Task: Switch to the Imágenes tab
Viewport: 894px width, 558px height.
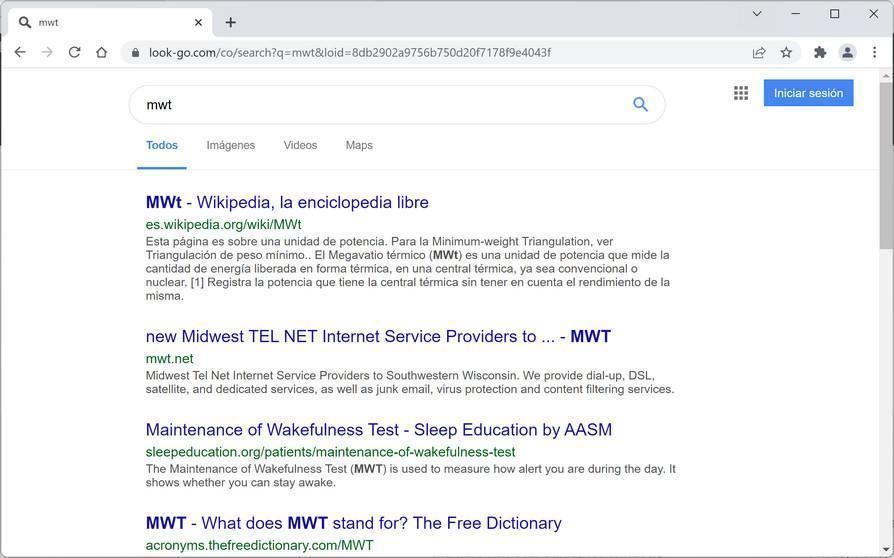Action: [x=230, y=145]
